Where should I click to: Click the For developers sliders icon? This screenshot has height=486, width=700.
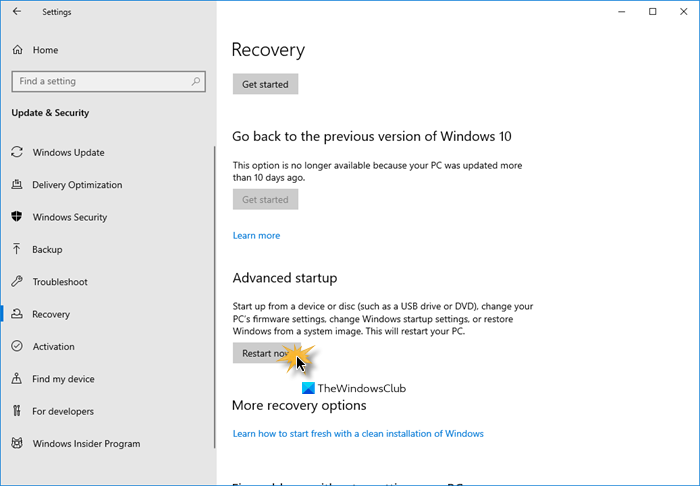(x=17, y=411)
